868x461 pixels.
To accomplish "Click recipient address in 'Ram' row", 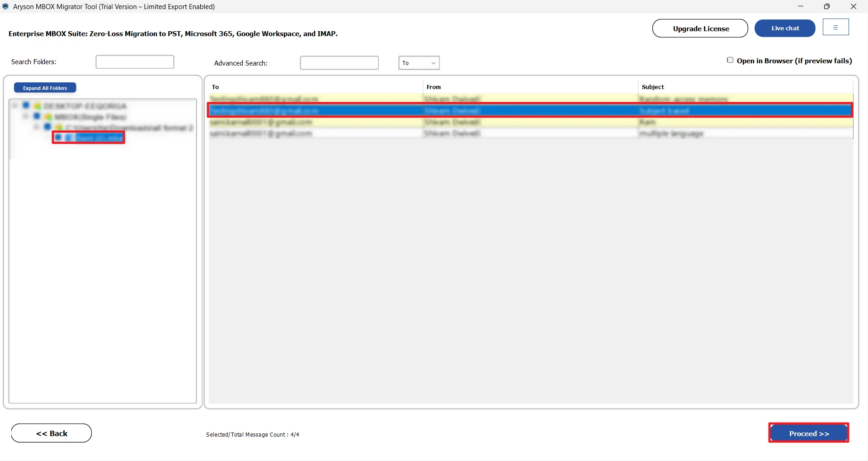I will [x=261, y=122].
